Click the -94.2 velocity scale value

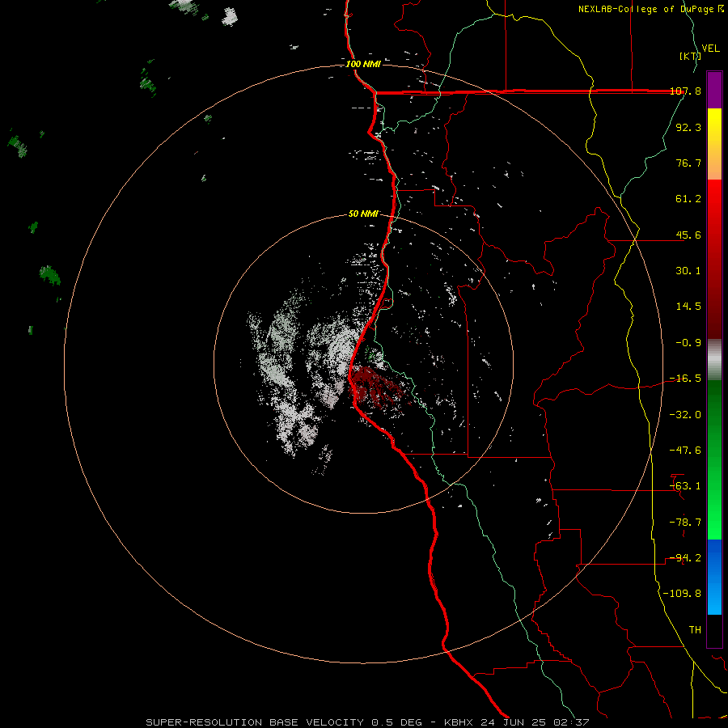686,558
